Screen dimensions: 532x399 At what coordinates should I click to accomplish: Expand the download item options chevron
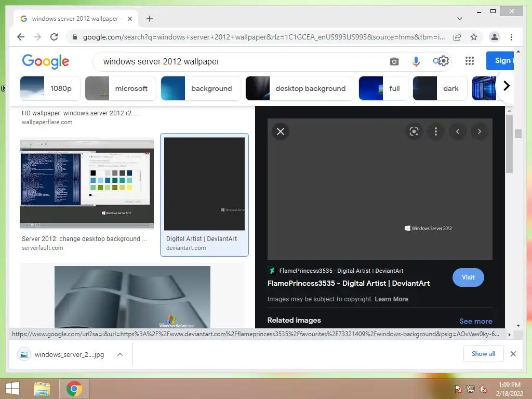[x=120, y=354]
